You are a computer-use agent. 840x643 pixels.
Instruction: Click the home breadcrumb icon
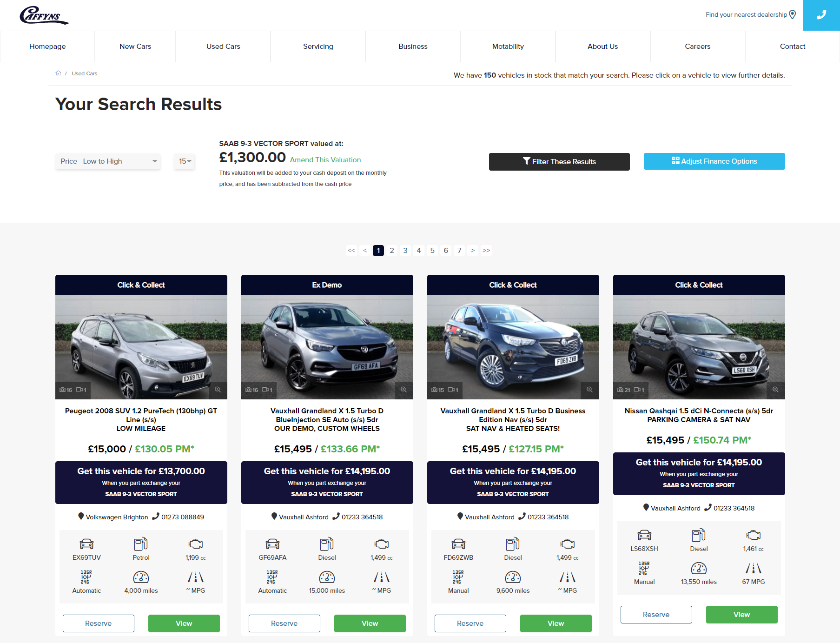tap(58, 73)
